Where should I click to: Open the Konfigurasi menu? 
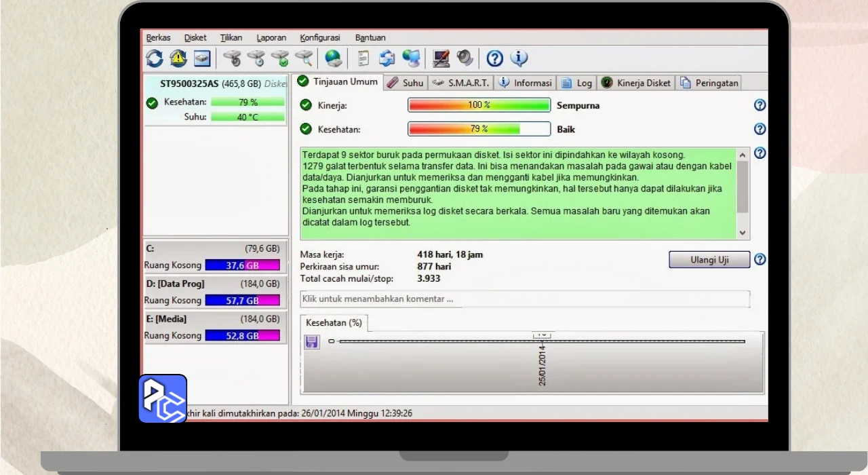[x=320, y=38]
